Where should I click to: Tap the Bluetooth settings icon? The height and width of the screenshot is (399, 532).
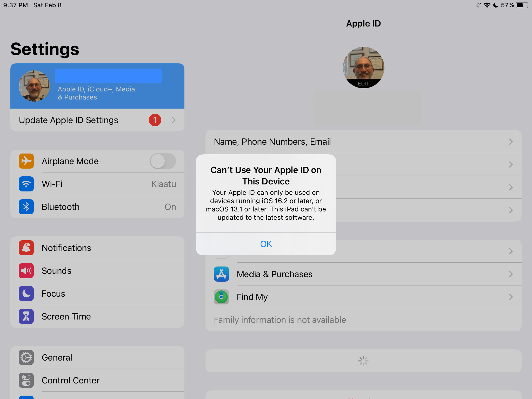coord(26,207)
